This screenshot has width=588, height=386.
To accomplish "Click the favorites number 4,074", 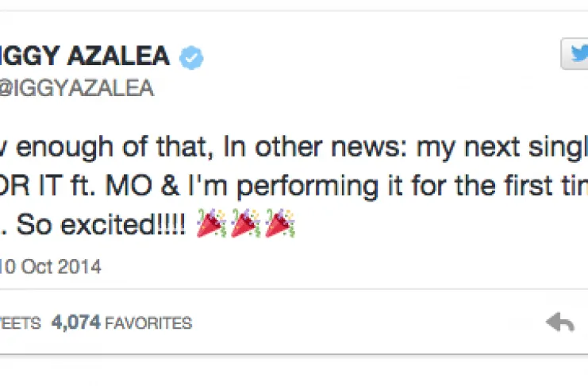I will pyautogui.click(x=73, y=323).
